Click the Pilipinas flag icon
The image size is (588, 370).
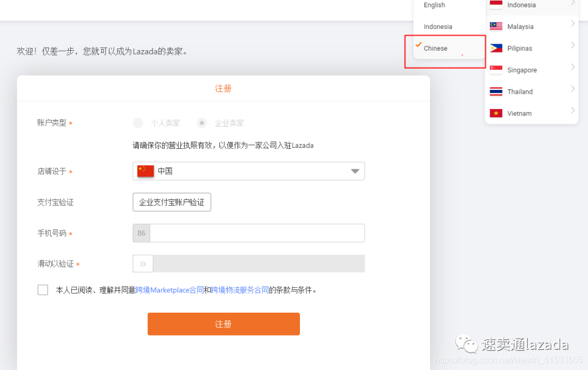click(x=496, y=48)
